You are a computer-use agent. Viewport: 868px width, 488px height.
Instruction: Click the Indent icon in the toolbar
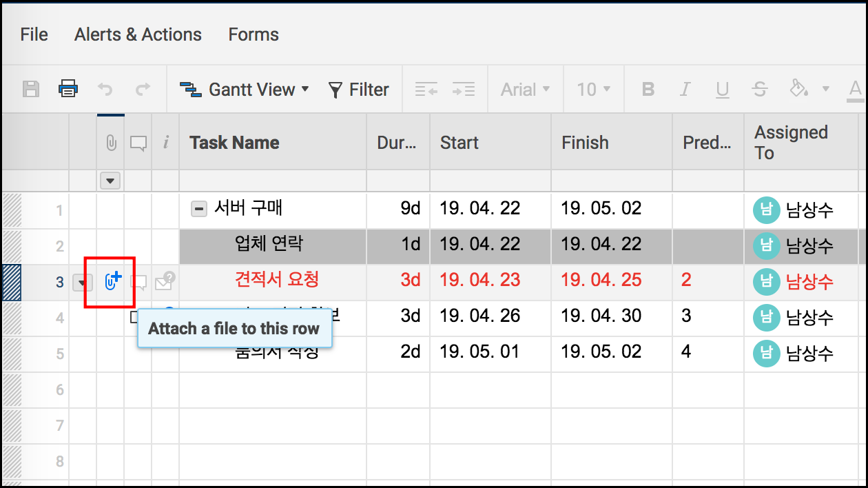(463, 89)
